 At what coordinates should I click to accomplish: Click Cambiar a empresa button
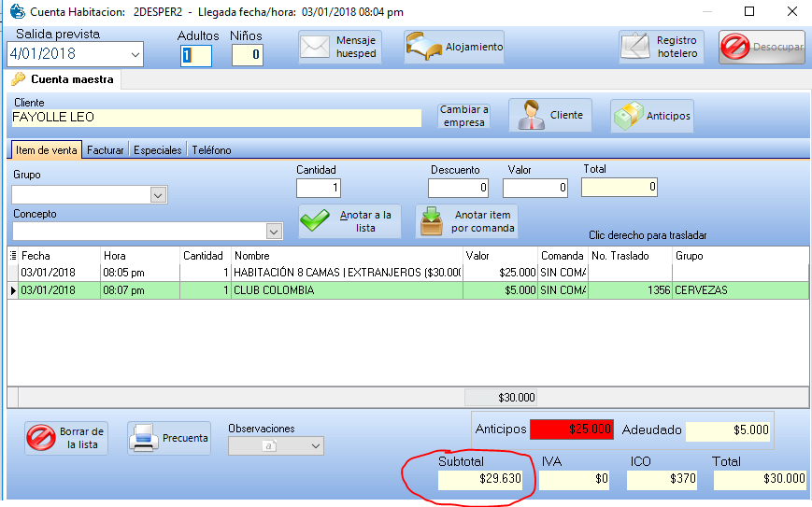[x=464, y=116]
